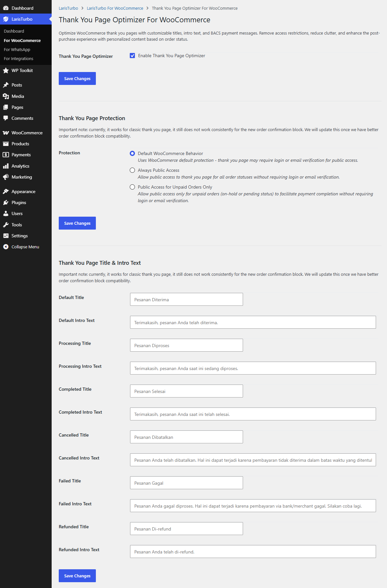Click the Tools wrench icon
The width and height of the screenshot is (387, 588).
6,225
